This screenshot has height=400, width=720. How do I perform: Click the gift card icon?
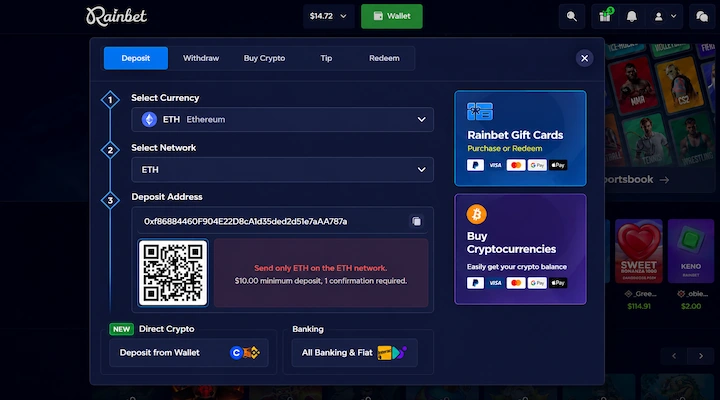480,111
